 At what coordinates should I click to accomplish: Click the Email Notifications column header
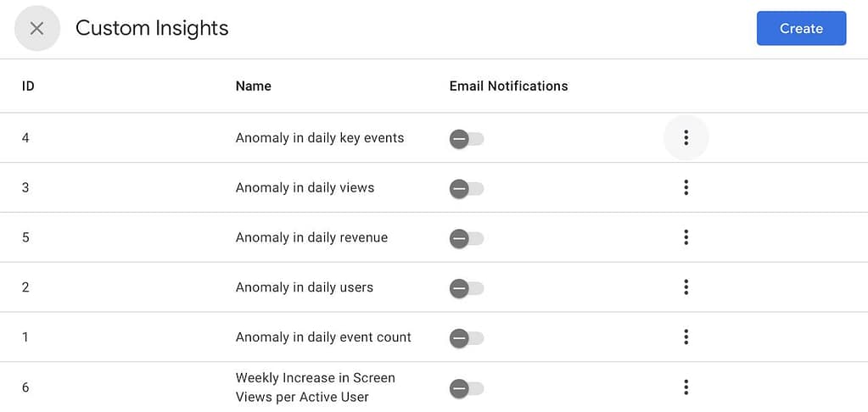tap(508, 86)
